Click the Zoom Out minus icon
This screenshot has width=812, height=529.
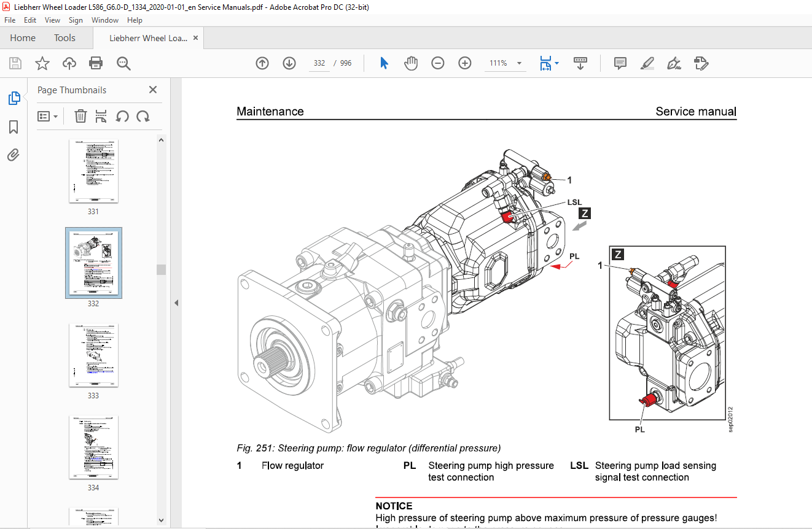(438, 63)
